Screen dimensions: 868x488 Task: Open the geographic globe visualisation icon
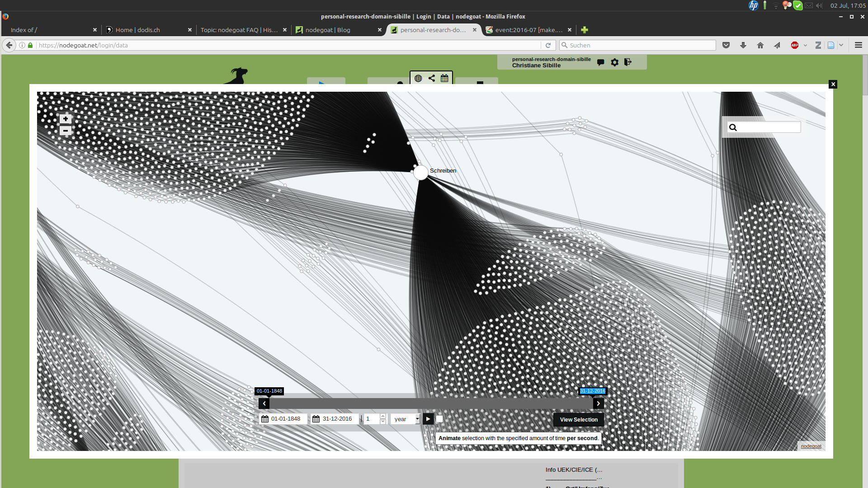point(418,78)
